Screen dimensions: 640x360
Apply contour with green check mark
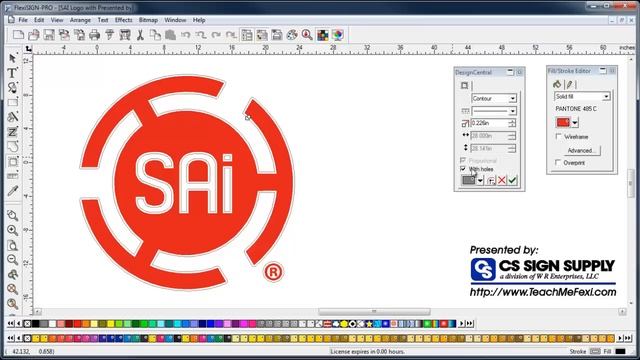coord(513,180)
